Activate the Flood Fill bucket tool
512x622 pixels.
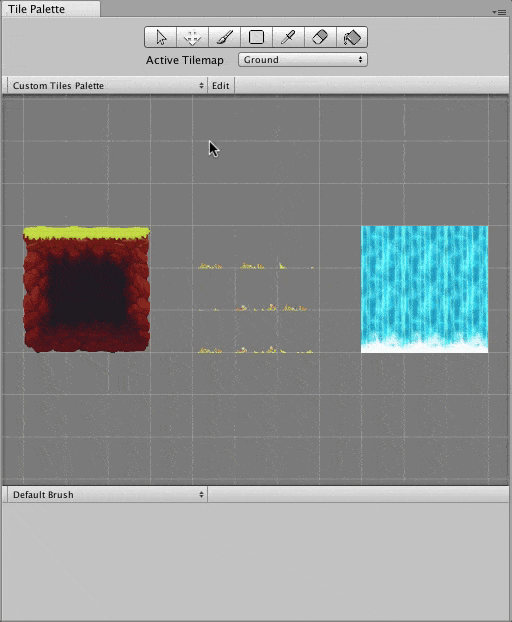(x=352, y=37)
